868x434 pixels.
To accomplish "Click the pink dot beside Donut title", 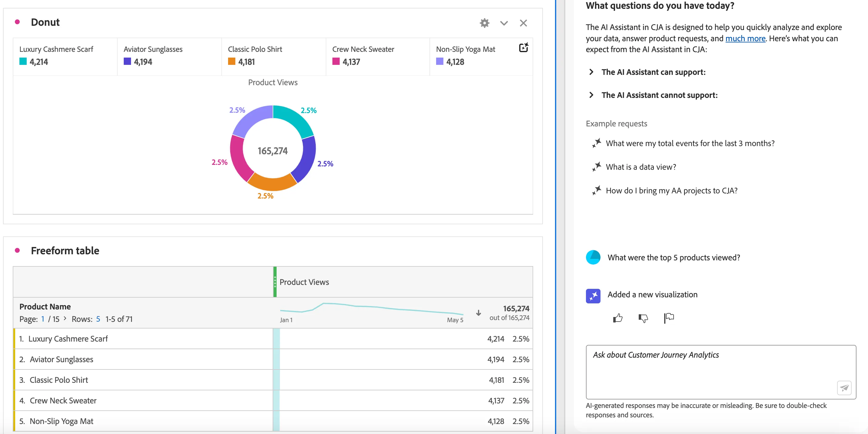I will point(17,22).
